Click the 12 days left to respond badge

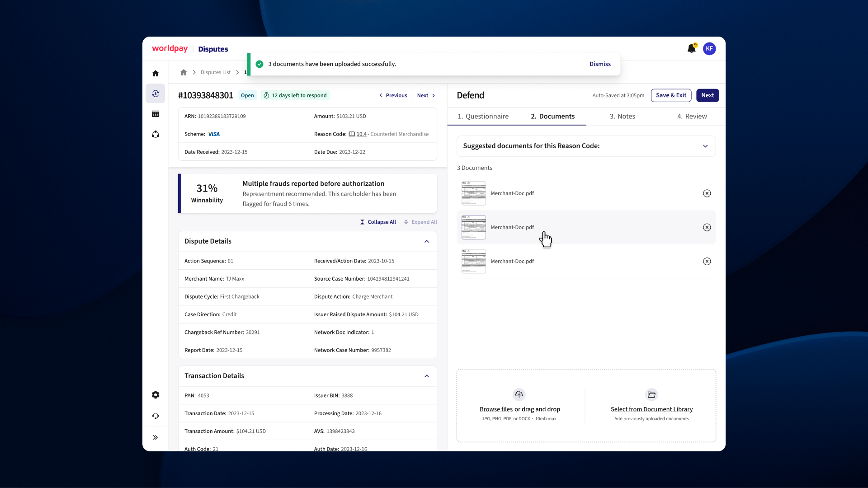(295, 95)
